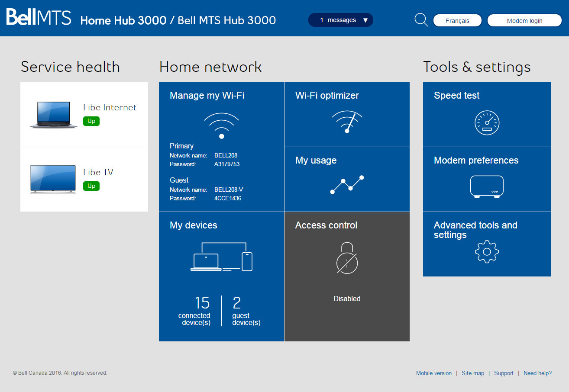
Task: Switch language with the Français button
Action: pyautogui.click(x=457, y=20)
